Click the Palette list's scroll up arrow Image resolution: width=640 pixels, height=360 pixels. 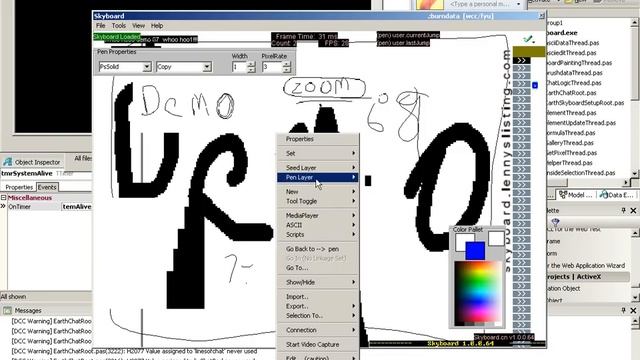pos(635,233)
